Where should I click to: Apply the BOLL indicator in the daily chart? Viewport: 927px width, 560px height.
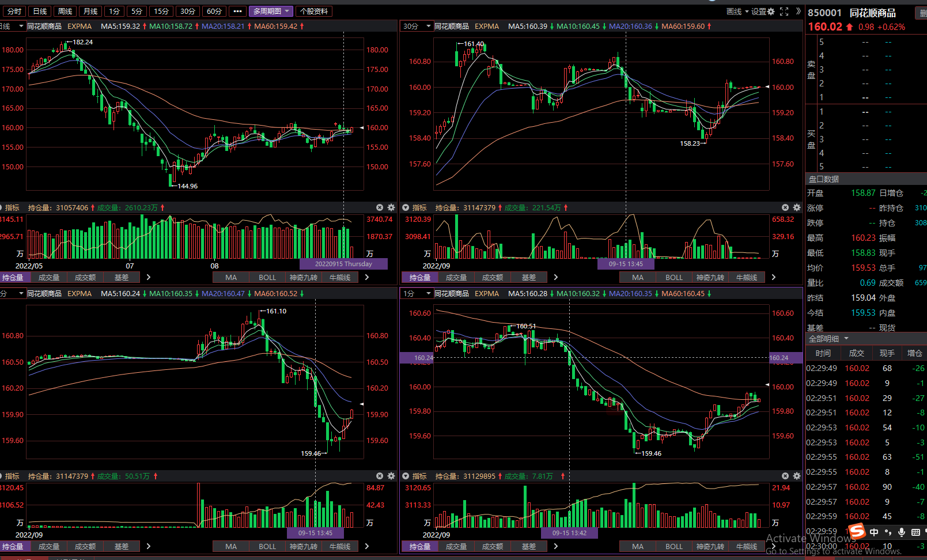coord(267,278)
